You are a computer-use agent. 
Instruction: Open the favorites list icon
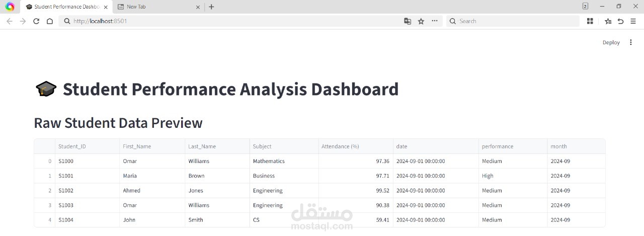(608, 21)
